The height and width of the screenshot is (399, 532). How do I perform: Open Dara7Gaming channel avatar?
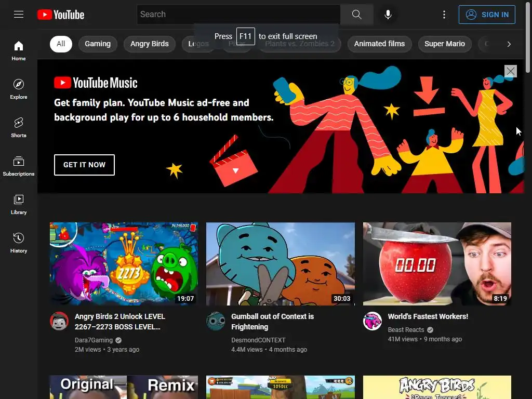coord(59,321)
